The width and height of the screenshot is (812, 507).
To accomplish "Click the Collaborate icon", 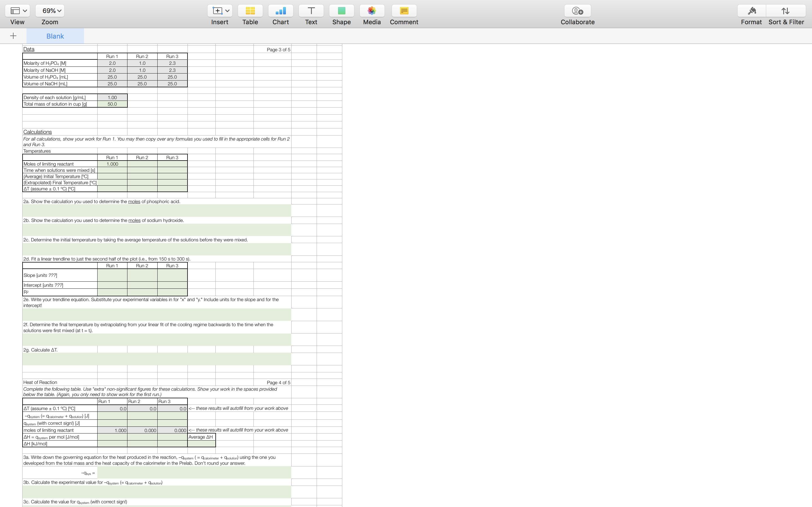I will point(577,11).
